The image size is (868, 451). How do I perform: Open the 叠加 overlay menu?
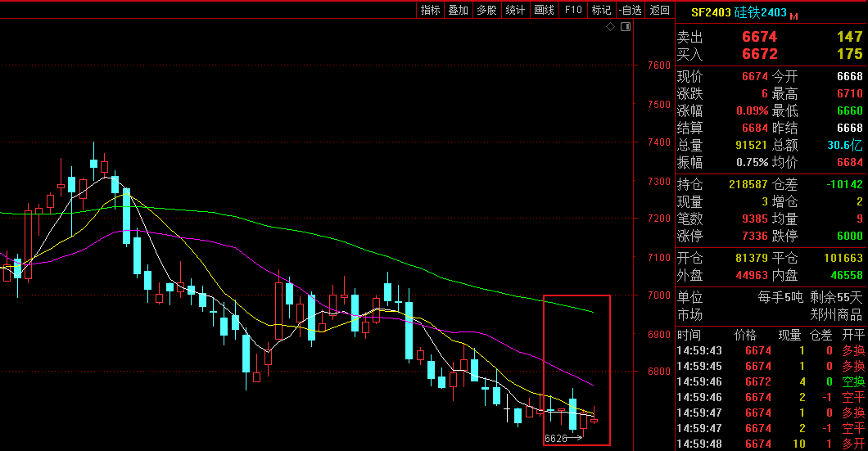point(458,10)
